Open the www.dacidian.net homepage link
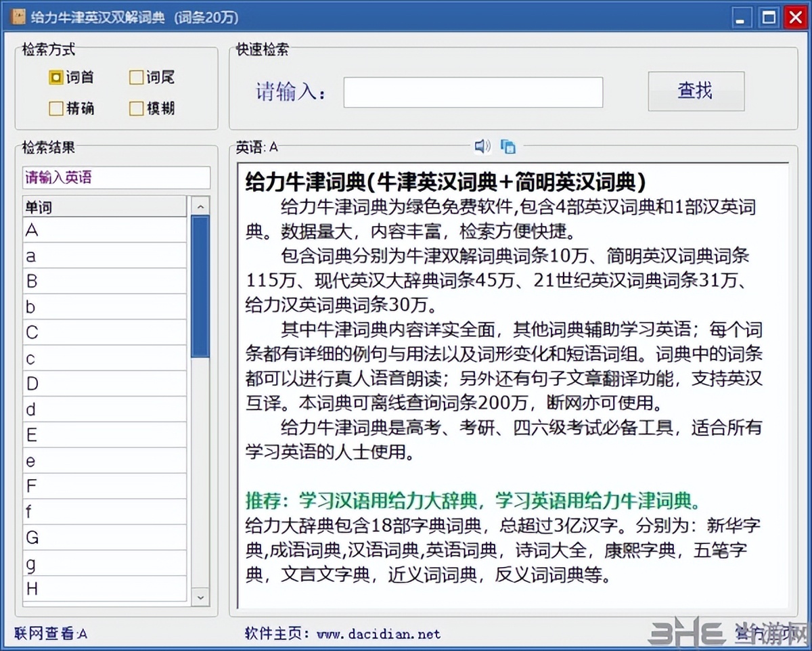The width and height of the screenshot is (812, 651). (x=378, y=634)
